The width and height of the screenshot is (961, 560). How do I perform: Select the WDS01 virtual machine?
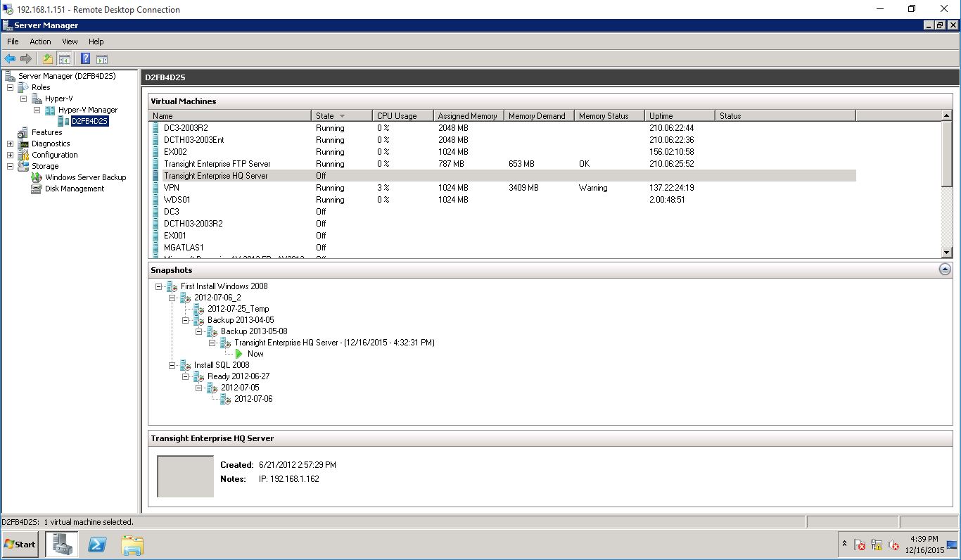tap(503, 200)
